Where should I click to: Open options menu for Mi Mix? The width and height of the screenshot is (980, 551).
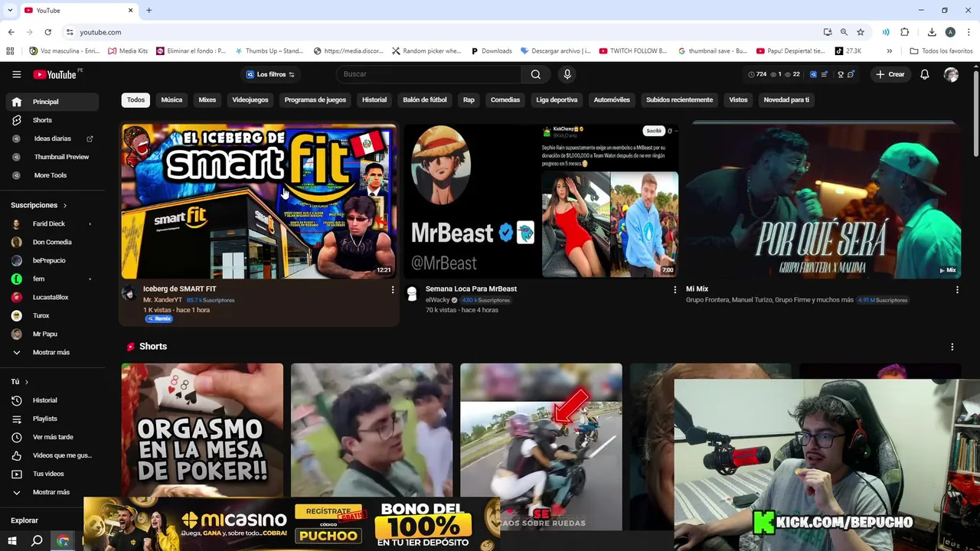pos(957,290)
